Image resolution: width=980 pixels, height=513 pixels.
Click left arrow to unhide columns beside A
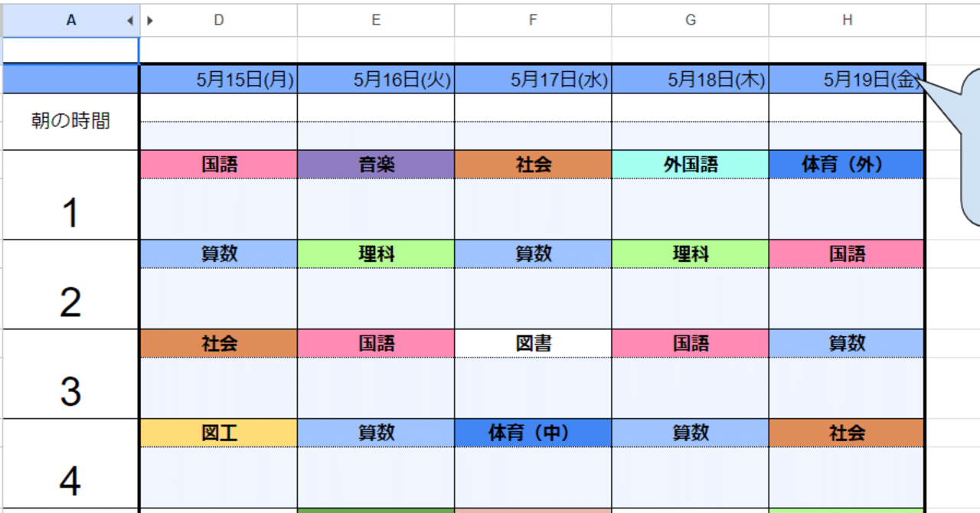129,21
